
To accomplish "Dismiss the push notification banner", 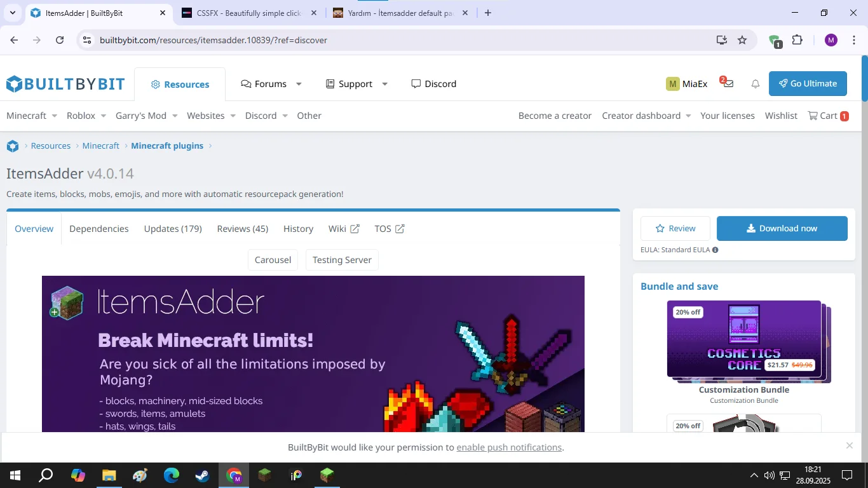I will point(850,445).
